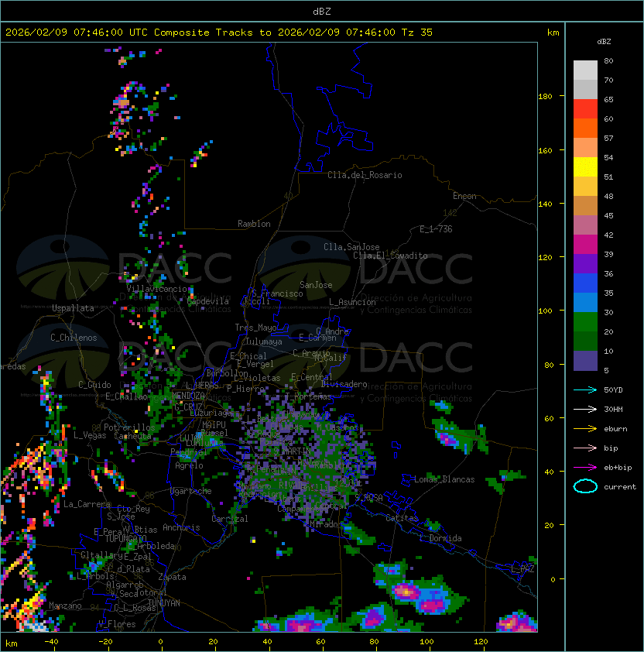Click the 'C_Chilenos' map label
Image resolution: width=644 pixels, height=652 pixels.
pyautogui.click(x=74, y=338)
